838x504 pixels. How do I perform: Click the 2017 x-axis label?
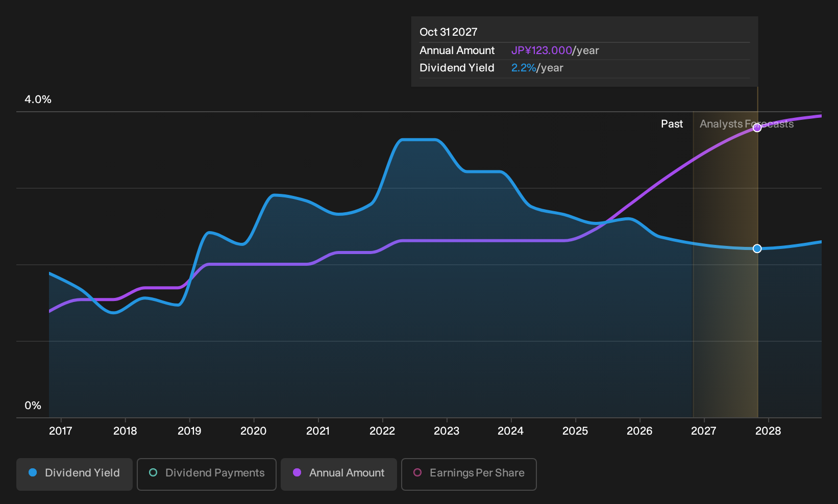pyautogui.click(x=60, y=431)
